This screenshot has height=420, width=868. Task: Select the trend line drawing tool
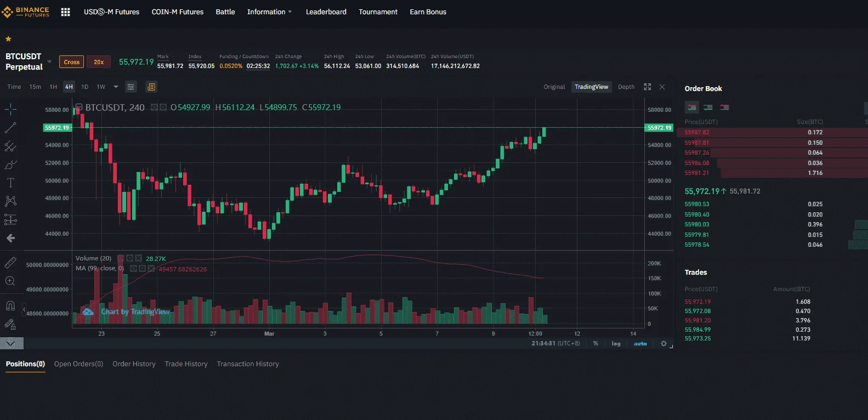point(10,128)
